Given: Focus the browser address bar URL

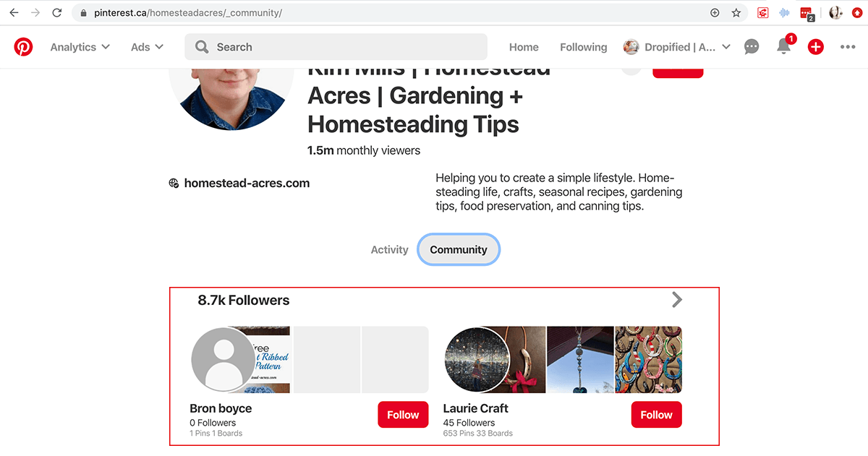Looking at the screenshot, I should tap(188, 13).
